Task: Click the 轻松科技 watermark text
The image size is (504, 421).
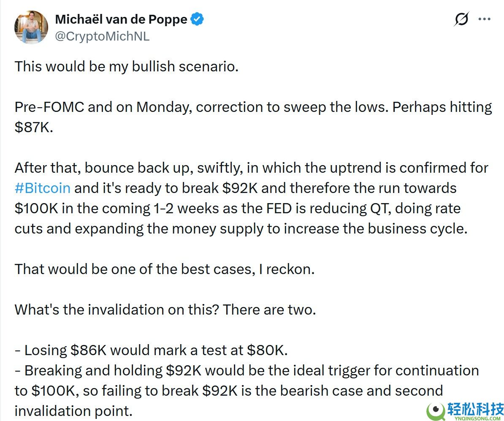Action: [x=475, y=409]
